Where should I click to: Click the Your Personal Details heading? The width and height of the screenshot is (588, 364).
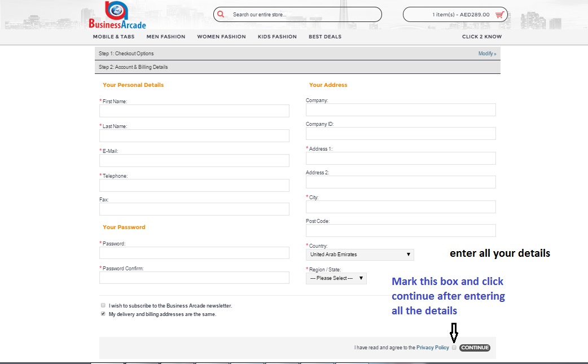tap(133, 85)
